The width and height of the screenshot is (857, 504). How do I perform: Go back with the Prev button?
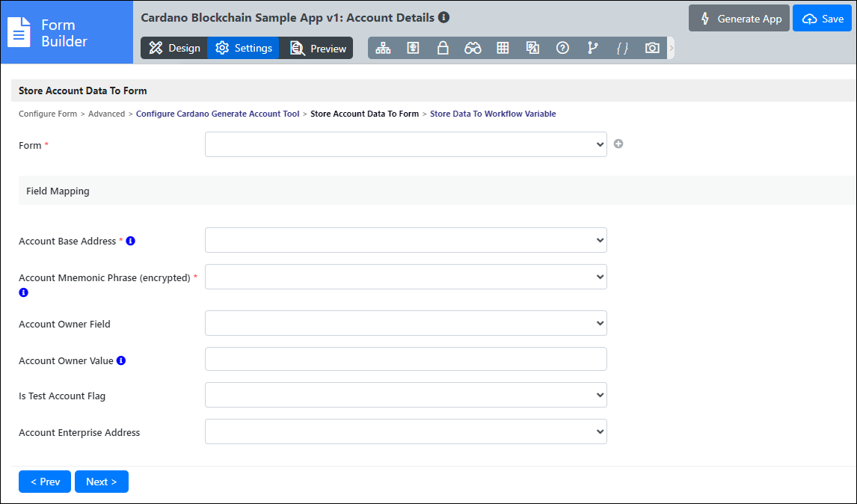[x=45, y=482]
